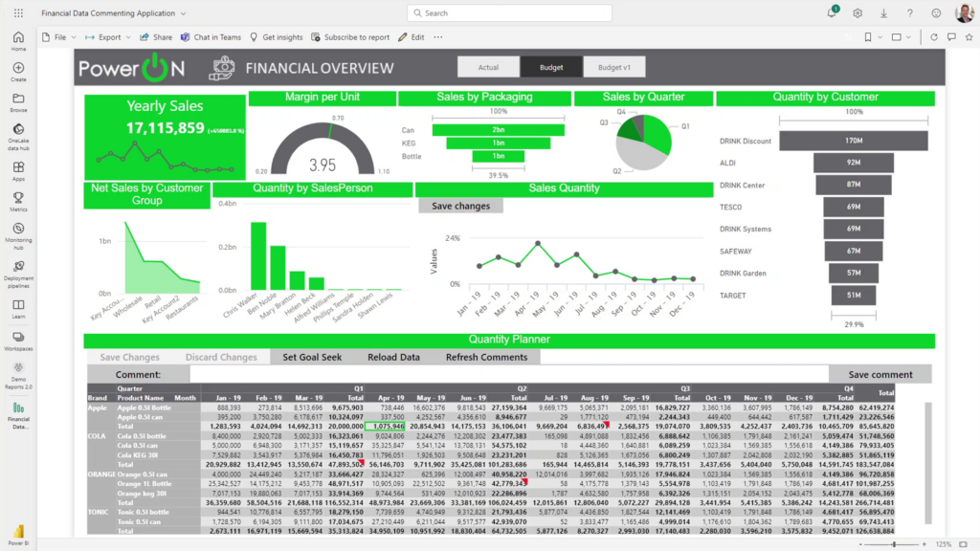Open user profile picture
Image resolution: width=980 pixels, height=551 pixels.
click(x=965, y=11)
